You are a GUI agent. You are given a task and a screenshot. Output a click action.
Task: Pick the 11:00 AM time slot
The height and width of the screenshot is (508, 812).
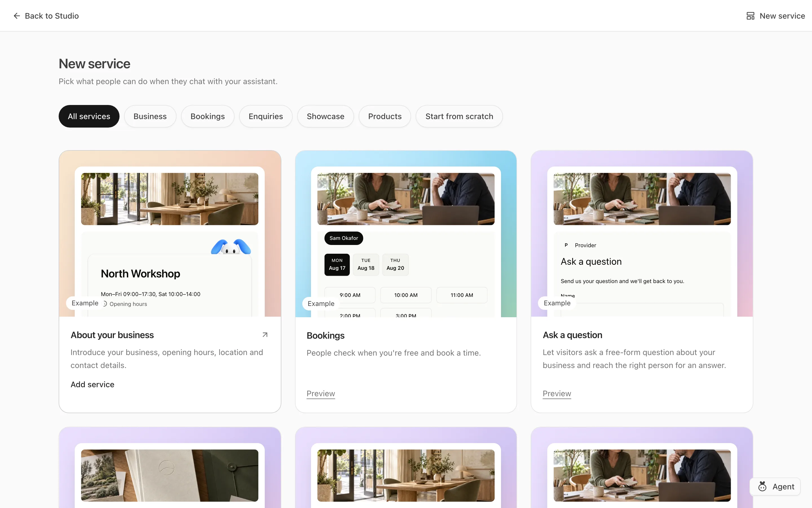click(462, 295)
